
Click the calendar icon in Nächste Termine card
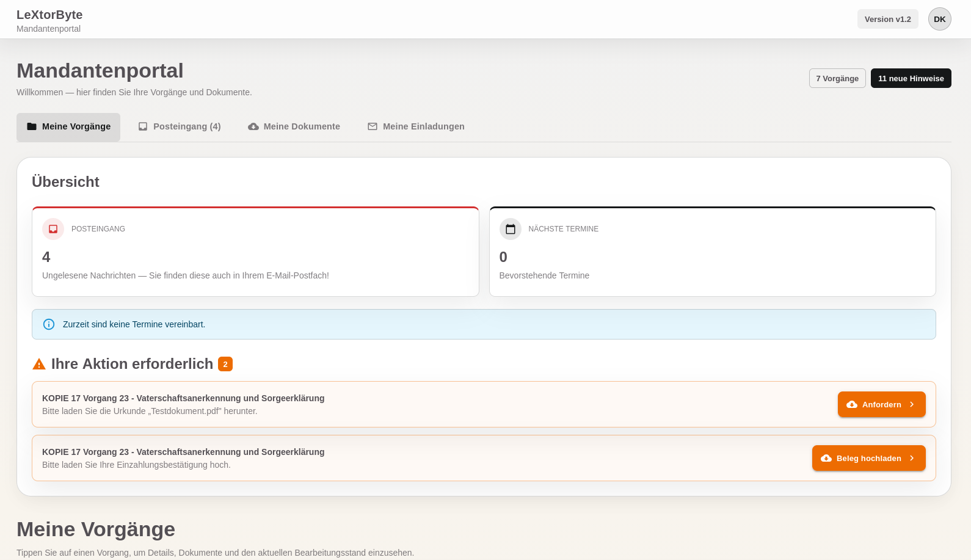(511, 229)
